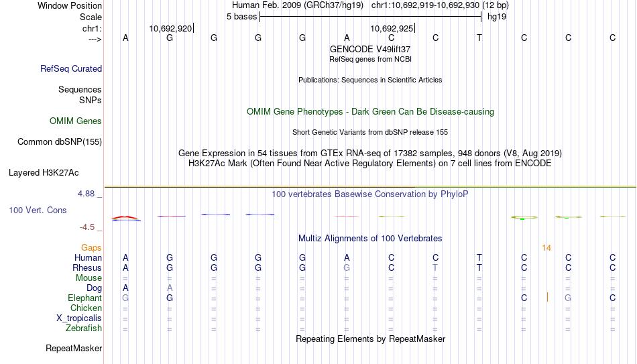This screenshot has height=364, width=637.
Task: Click Repeating Elements by RepeatMasker title
Action: tap(370, 339)
